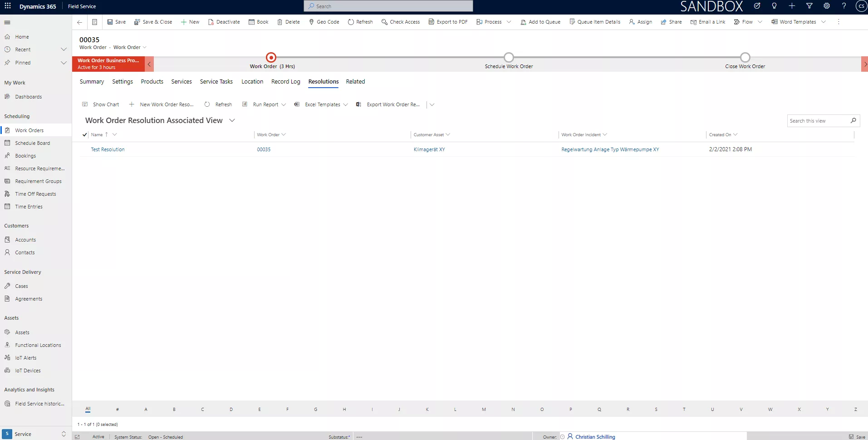Open the Test Resolution record link

pyautogui.click(x=108, y=149)
